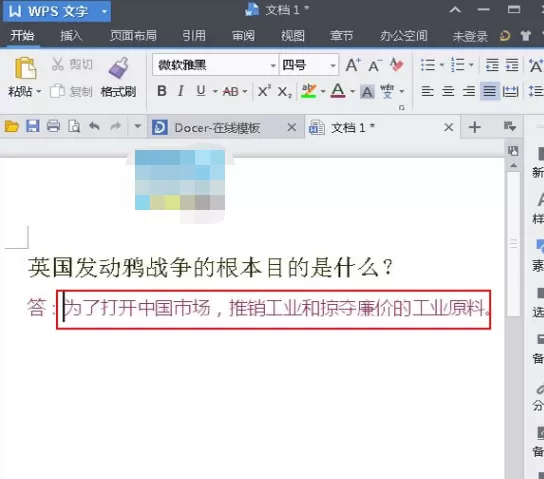544x479 pixels.
Task: Toggle italic formatting
Action: (x=180, y=91)
